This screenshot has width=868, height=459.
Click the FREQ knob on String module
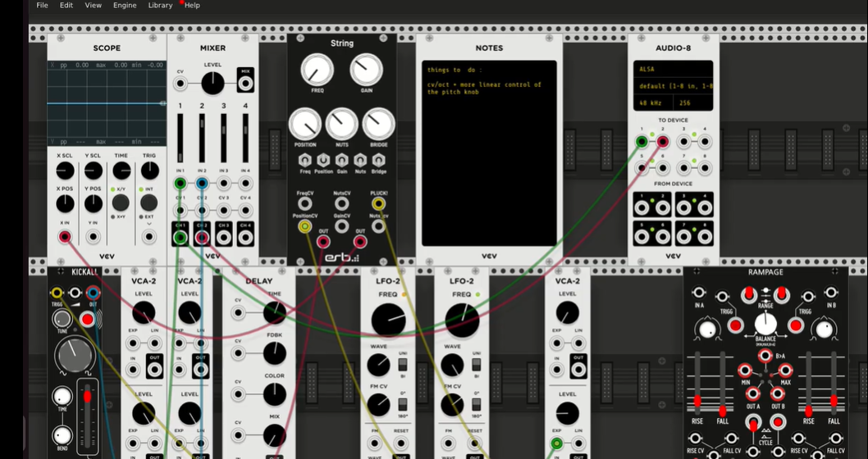[x=317, y=71]
